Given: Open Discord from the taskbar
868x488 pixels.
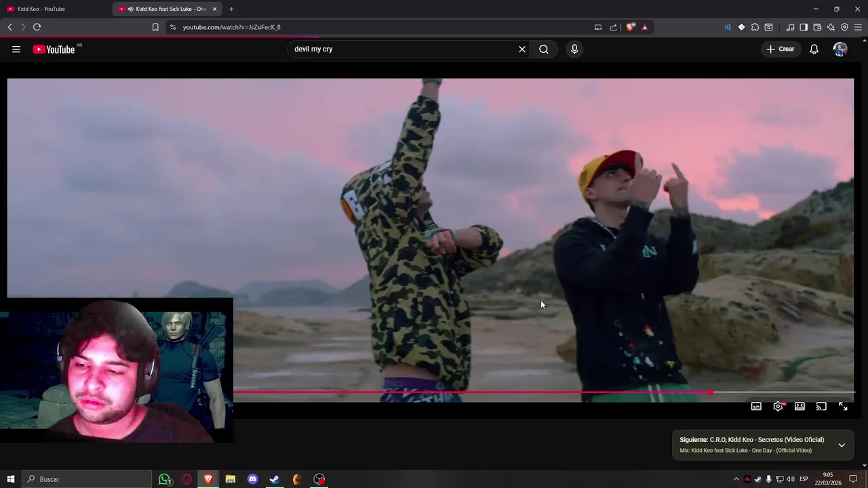Looking at the screenshot, I should tap(252, 479).
